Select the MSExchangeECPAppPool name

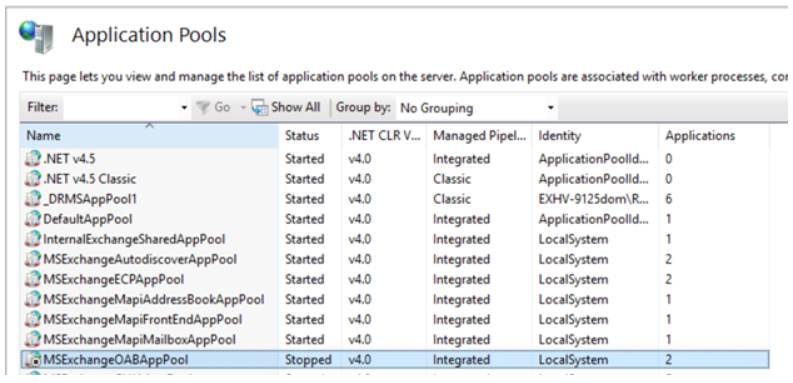[x=114, y=279]
